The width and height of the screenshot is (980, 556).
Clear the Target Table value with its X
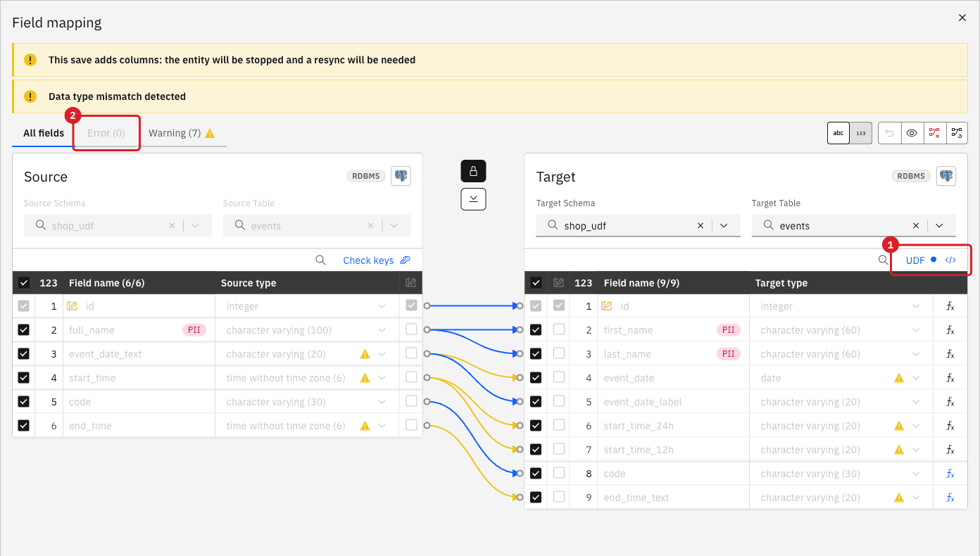pos(916,226)
